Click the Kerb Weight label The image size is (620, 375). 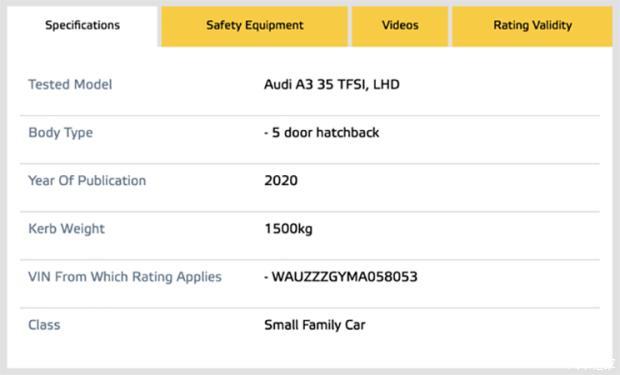click(x=66, y=229)
